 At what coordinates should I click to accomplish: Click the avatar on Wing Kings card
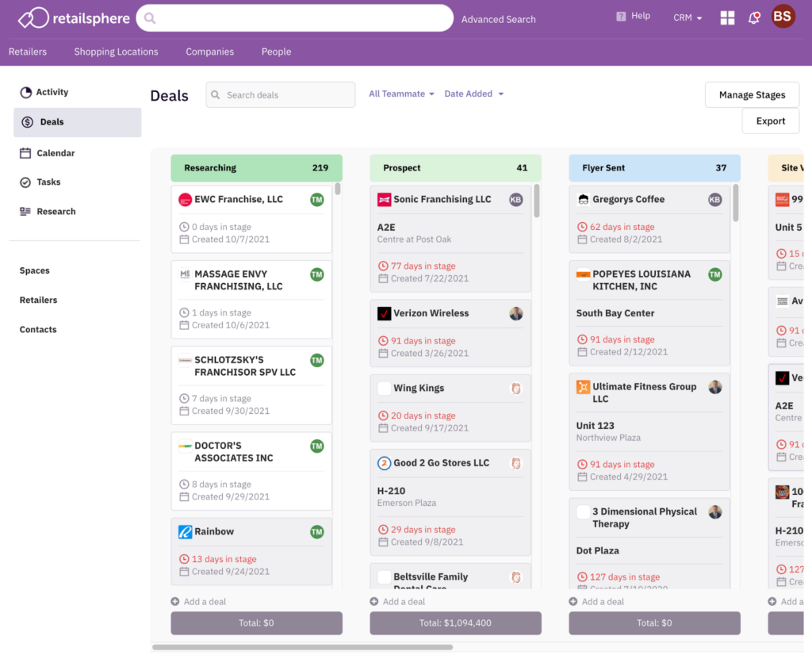tap(515, 389)
